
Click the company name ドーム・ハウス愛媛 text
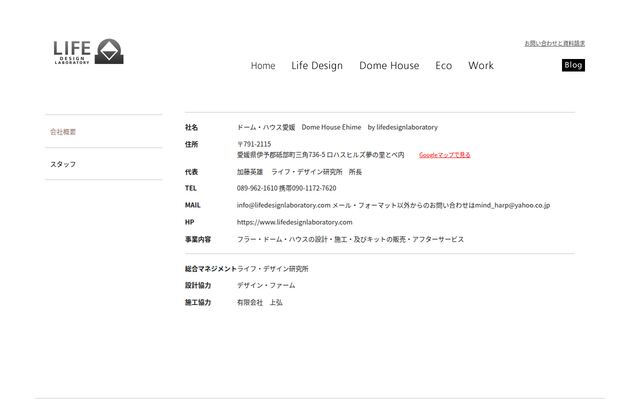(266, 127)
